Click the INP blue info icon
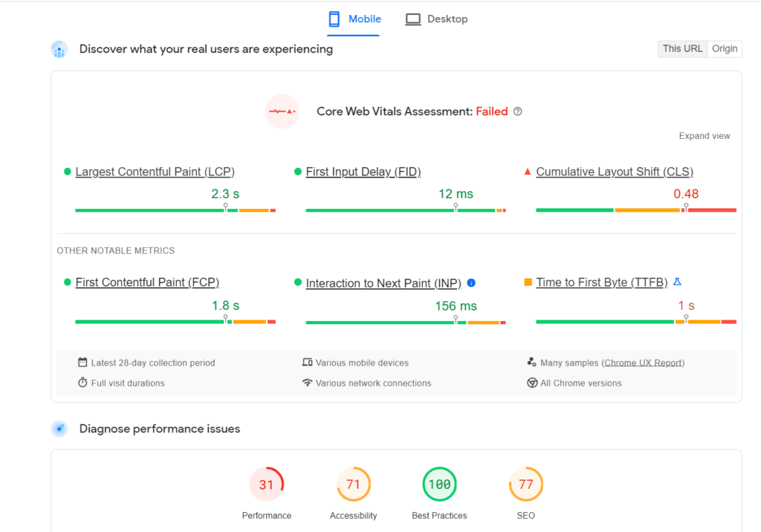This screenshot has height=532, width=761. (471, 283)
